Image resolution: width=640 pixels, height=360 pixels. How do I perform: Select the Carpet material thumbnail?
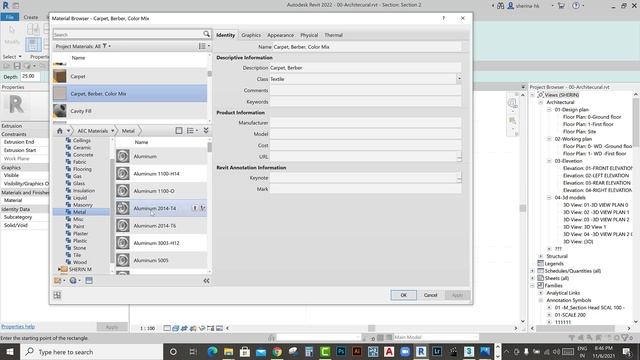(x=60, y=76)
